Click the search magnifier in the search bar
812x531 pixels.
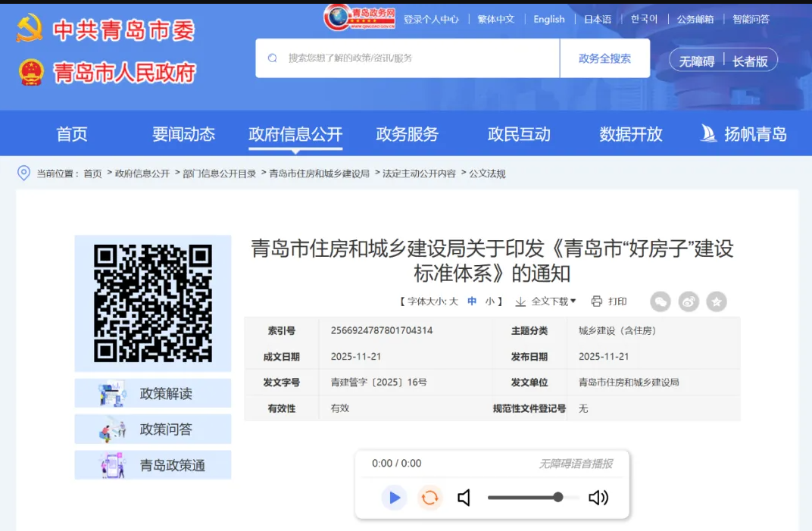272,58
